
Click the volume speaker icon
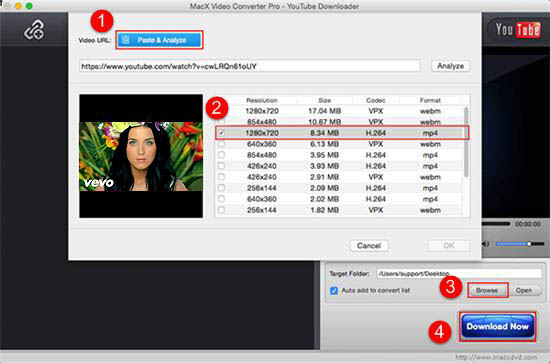(x=485, y=244)
